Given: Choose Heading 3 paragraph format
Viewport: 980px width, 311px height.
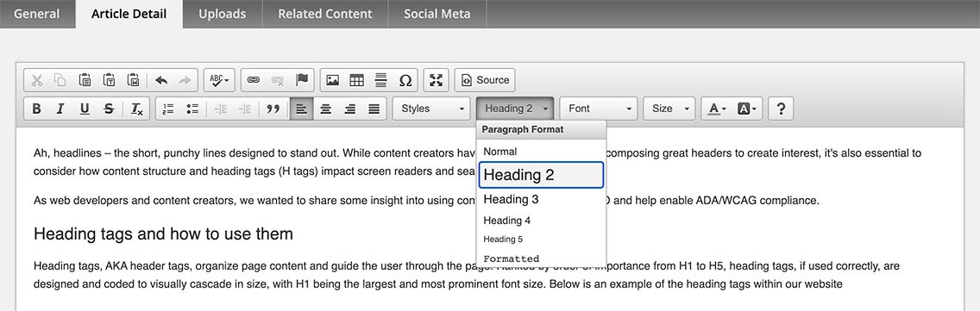Looking at the screenshot, I should click(541, 199).
